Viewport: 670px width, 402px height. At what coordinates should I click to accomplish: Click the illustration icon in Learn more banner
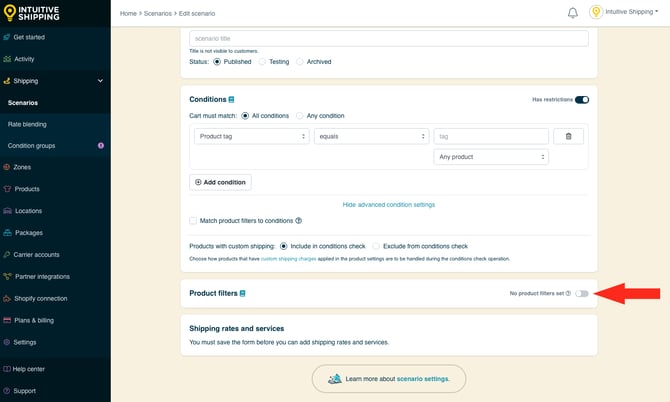[335, 379]
